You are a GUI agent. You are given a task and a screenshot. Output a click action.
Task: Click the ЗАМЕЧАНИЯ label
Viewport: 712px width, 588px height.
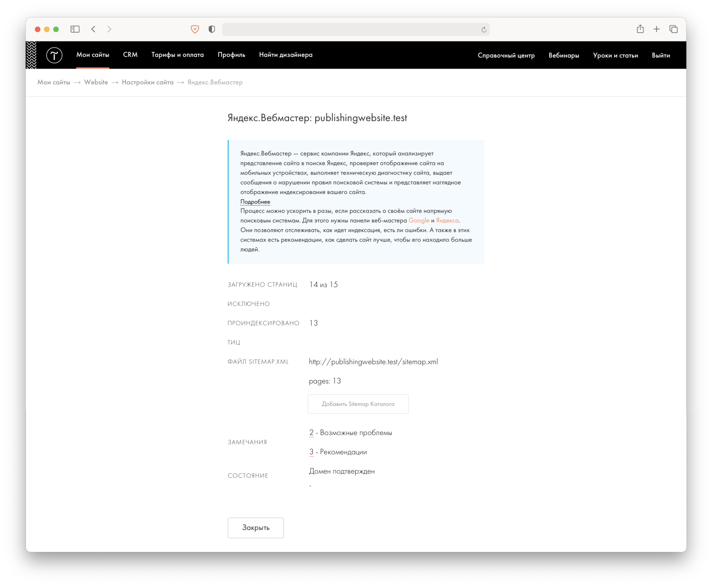click(248, 442)
